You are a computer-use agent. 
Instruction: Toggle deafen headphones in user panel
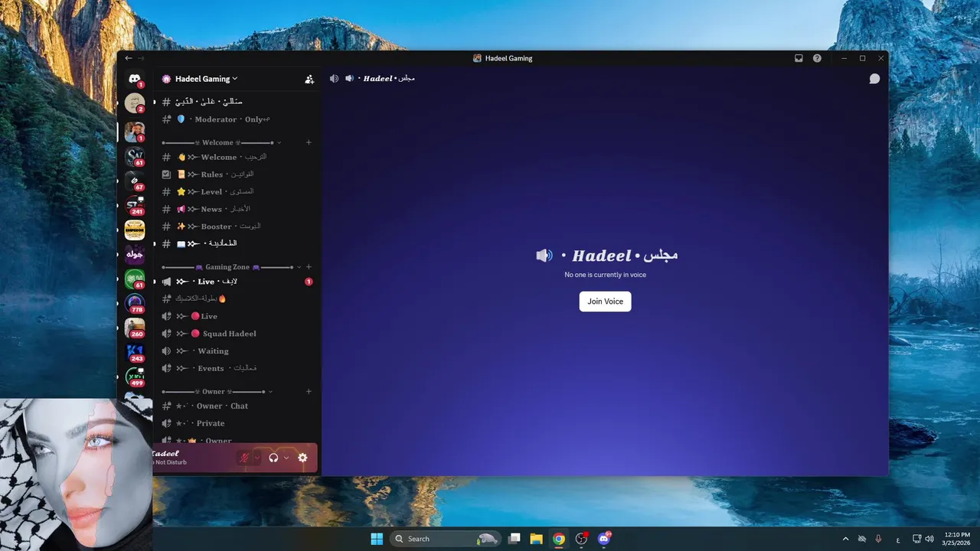(x=273, y=458)
